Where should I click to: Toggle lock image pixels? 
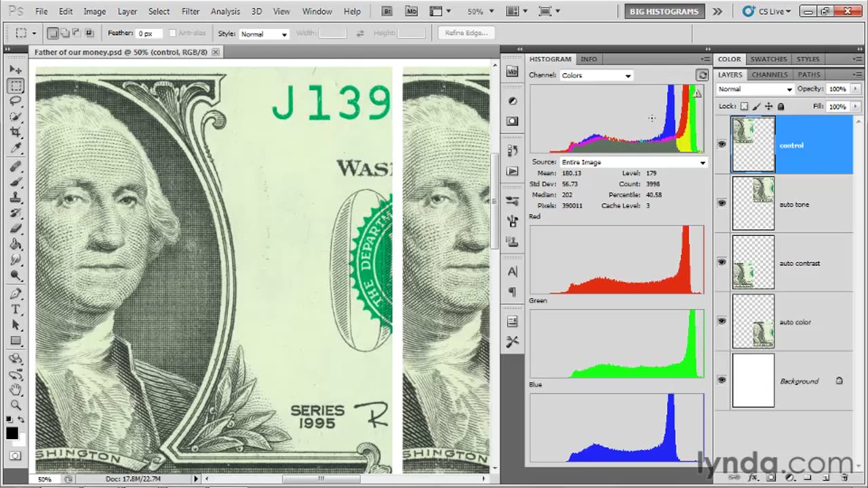756,106
